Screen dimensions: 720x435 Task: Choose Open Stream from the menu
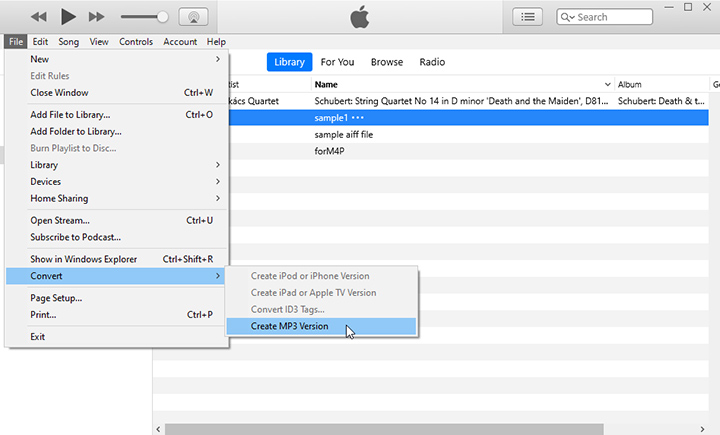tap(117, 220)
